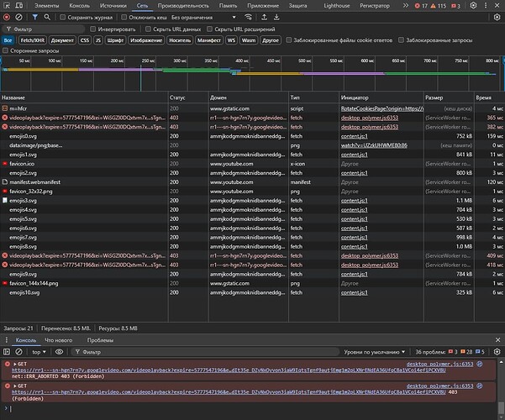Open Что нового drawer tab
The image size is (505, 420).
tap(59, 340)
